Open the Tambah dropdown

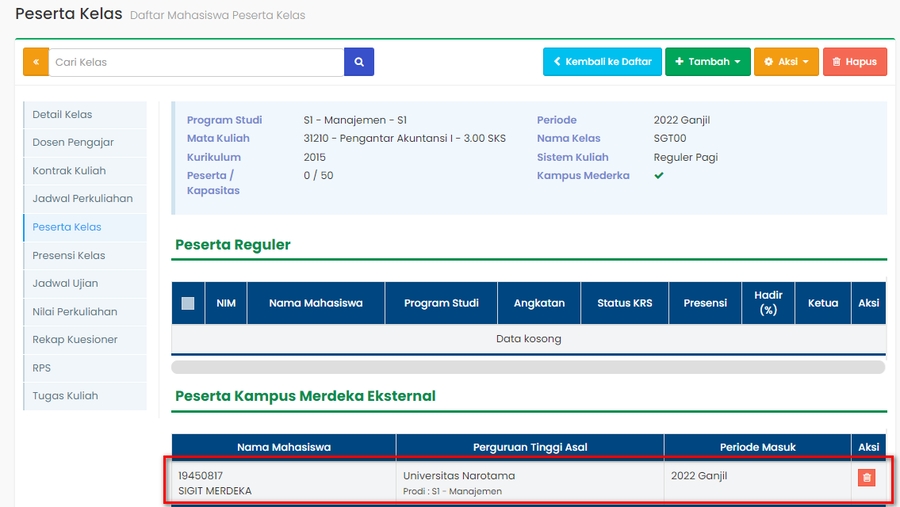(x=707, y=62)
